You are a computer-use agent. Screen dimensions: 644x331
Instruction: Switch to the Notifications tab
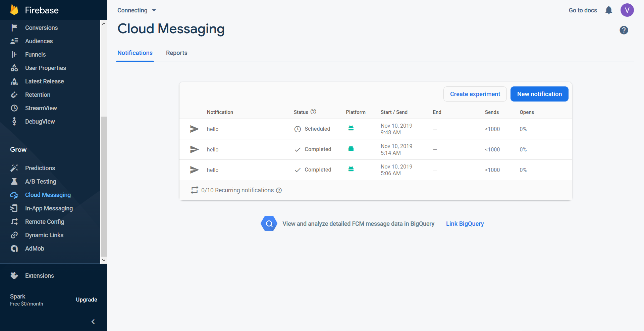[135, 53]
